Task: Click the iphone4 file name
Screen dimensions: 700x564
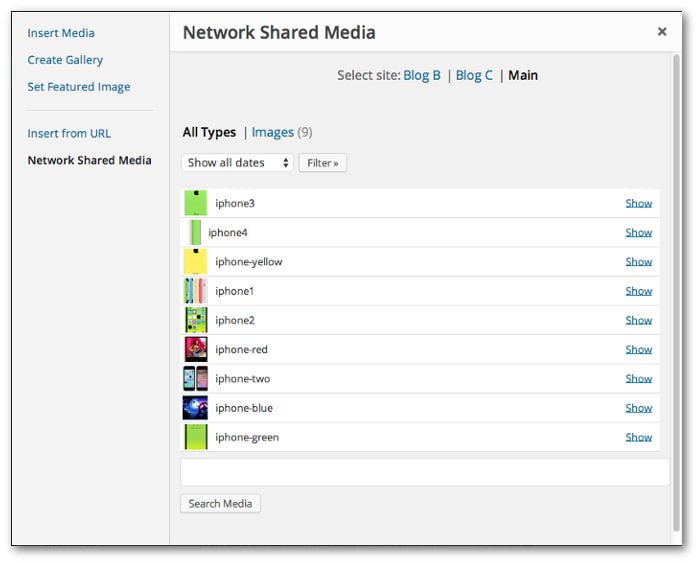Action: 228,232
